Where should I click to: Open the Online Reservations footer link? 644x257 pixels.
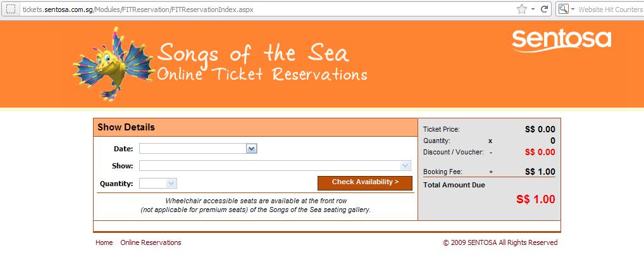[151, 242]
